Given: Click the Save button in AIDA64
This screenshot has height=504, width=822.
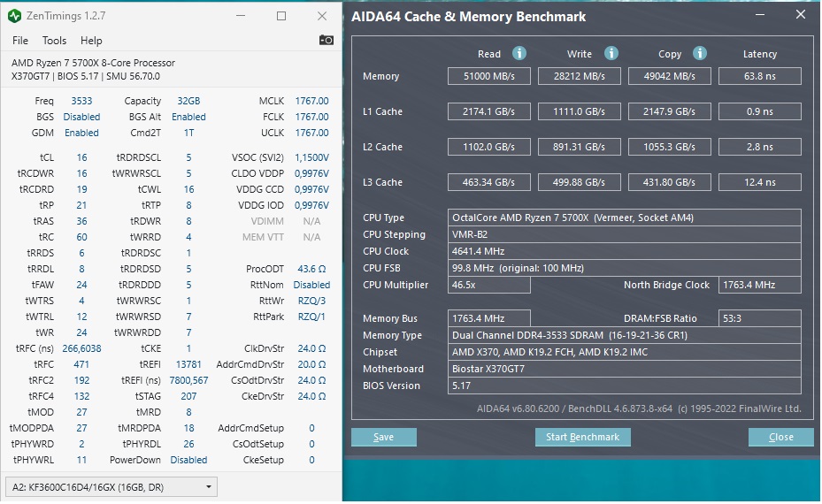Looking at the screenshot, I should click(x=384, y=437).
